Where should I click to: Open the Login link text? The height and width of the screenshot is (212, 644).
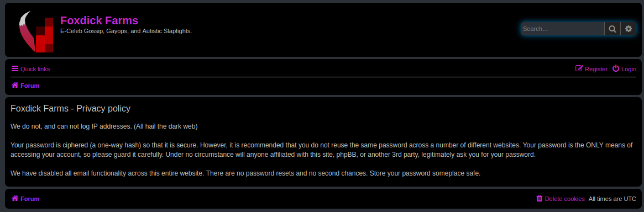[x=629, y=69]
